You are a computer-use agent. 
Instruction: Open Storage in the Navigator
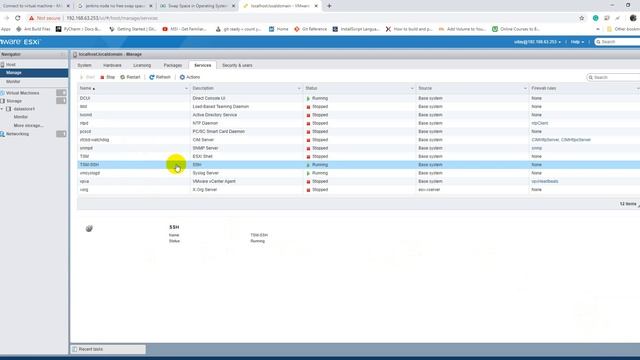tap(14, 101)
